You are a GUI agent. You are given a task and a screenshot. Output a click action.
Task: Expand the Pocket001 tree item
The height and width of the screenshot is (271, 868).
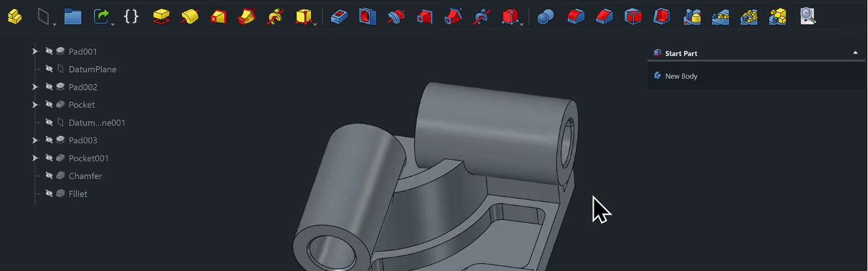coord(35,158)
